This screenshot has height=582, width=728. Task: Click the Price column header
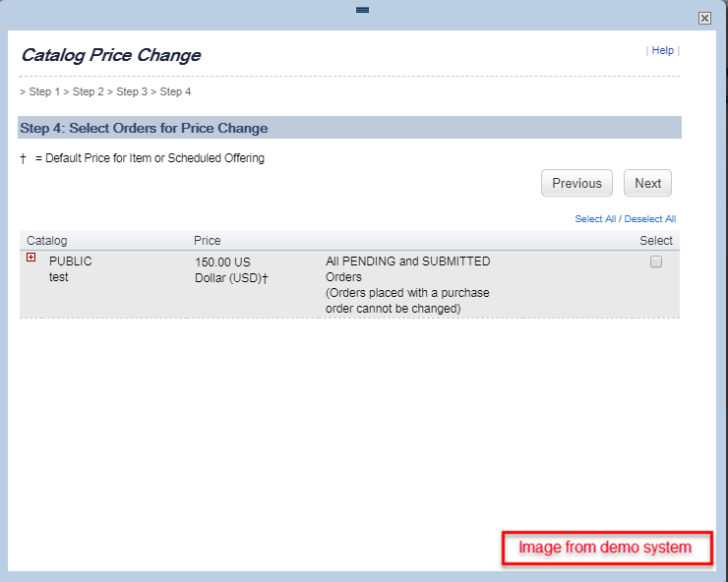click(207, 241)
